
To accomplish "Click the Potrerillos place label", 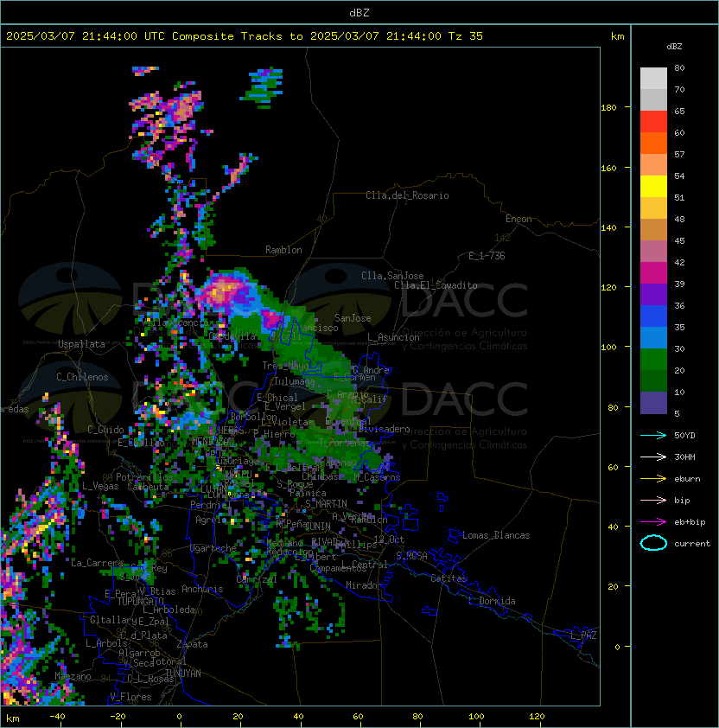I will [x=144, y=477].
